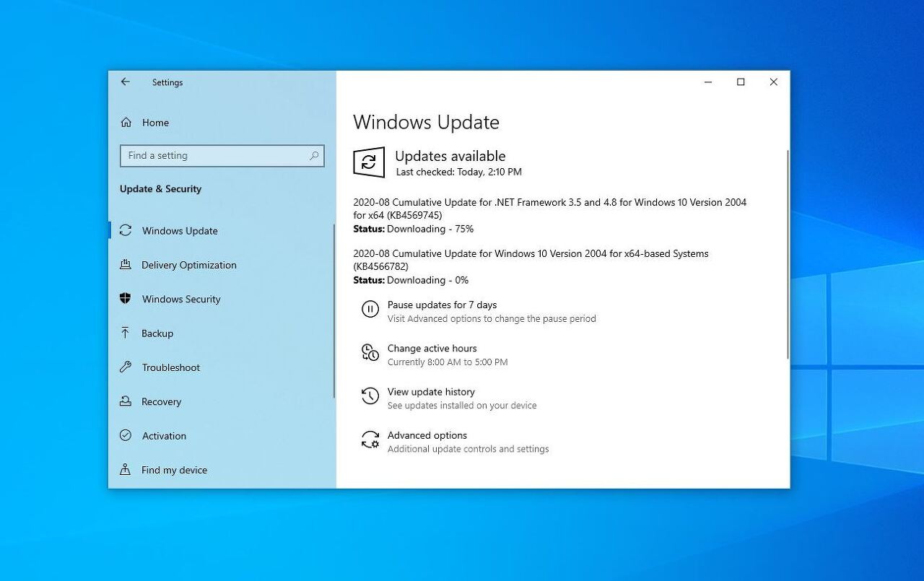Viewport: 924px width, 581px height.
Task: Click the Windows Update page title
Action: point(426,122)
